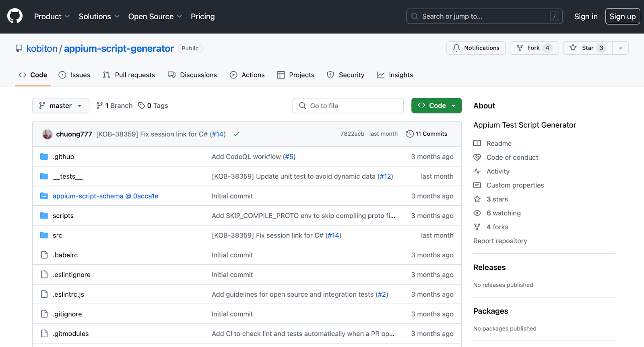Click the Custom properties note icon

pyautogui.click(x=477, y=185)
